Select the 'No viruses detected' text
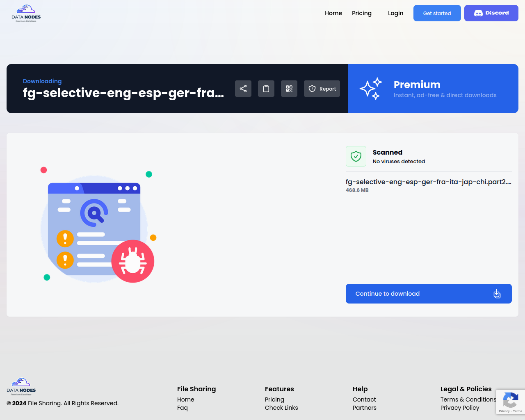 (x=399, y=162)
